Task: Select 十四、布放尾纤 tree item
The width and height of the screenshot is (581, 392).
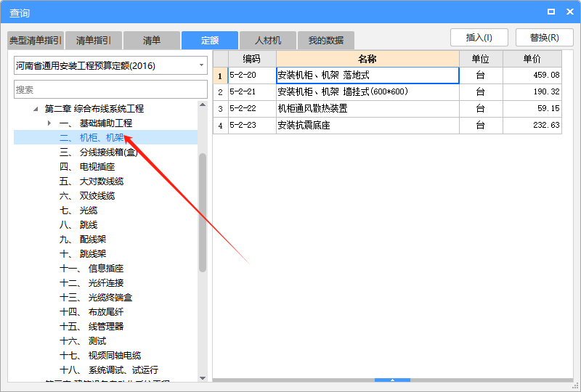Action: pyautogui.click(x=92, y=311)
